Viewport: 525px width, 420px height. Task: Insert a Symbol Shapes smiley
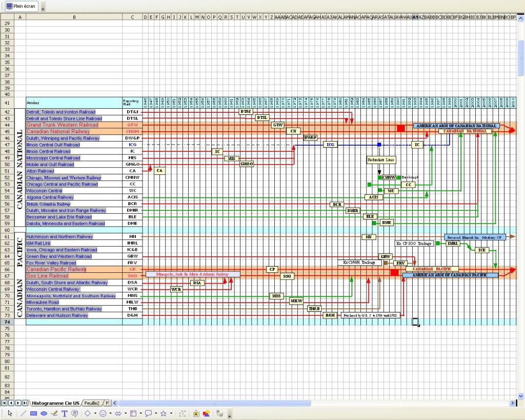pos(103,413)
